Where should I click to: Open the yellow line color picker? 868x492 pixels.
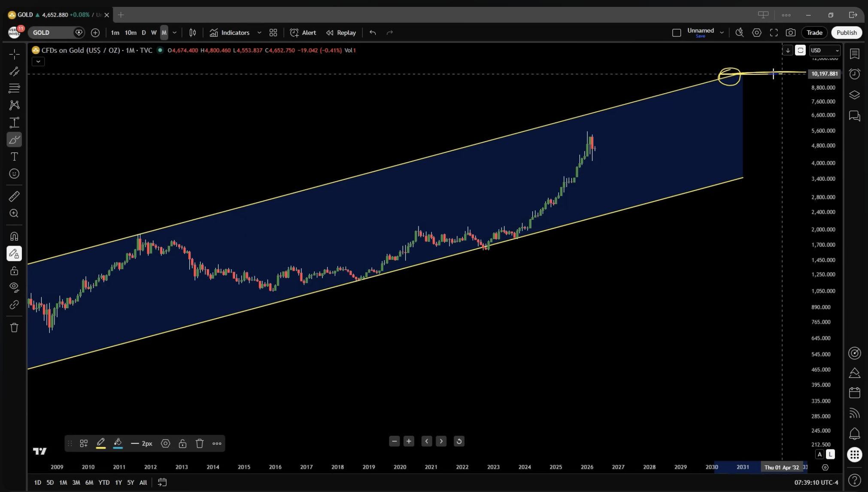click(x=100, y=443)
